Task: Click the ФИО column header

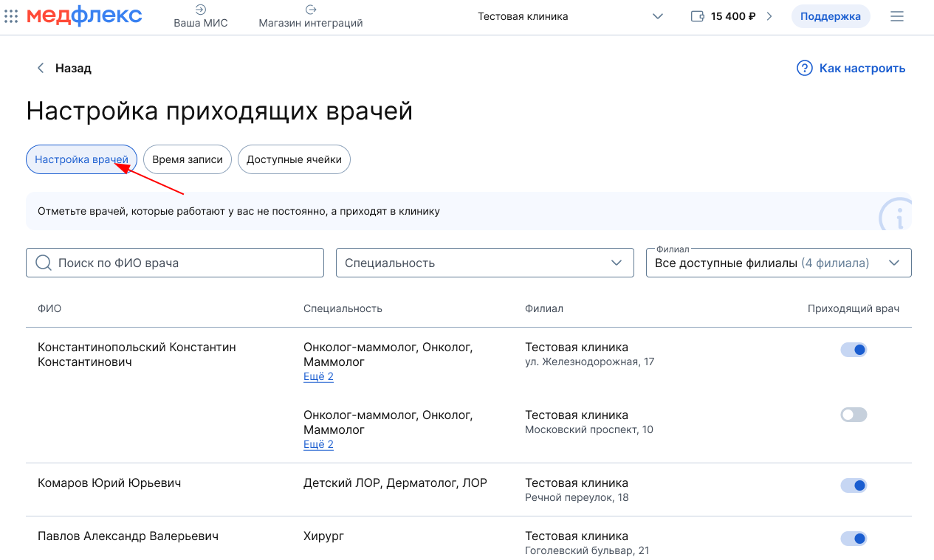Action: click(x=49, y=308)
